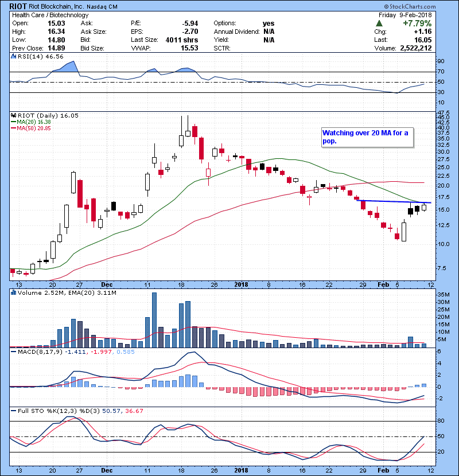
Task: Click the stochastic %K value 50.57
Action: tap(111, 411)
